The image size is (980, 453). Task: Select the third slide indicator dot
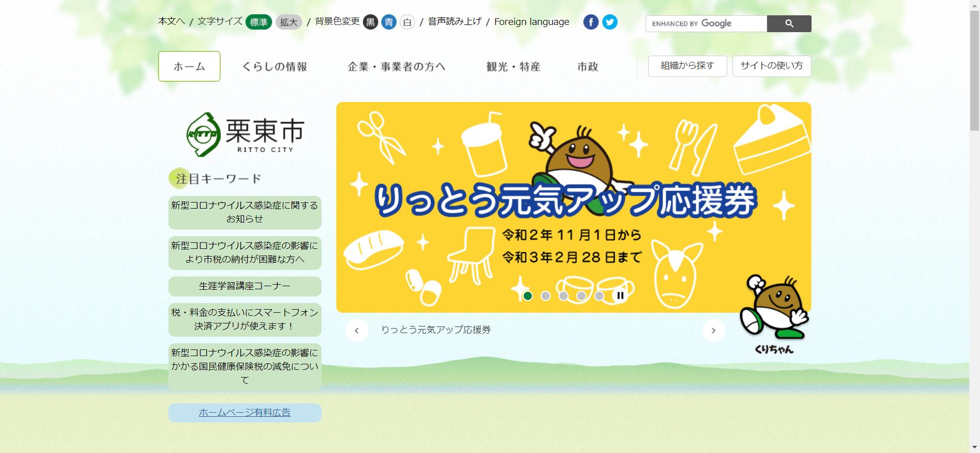pos(563,296)
